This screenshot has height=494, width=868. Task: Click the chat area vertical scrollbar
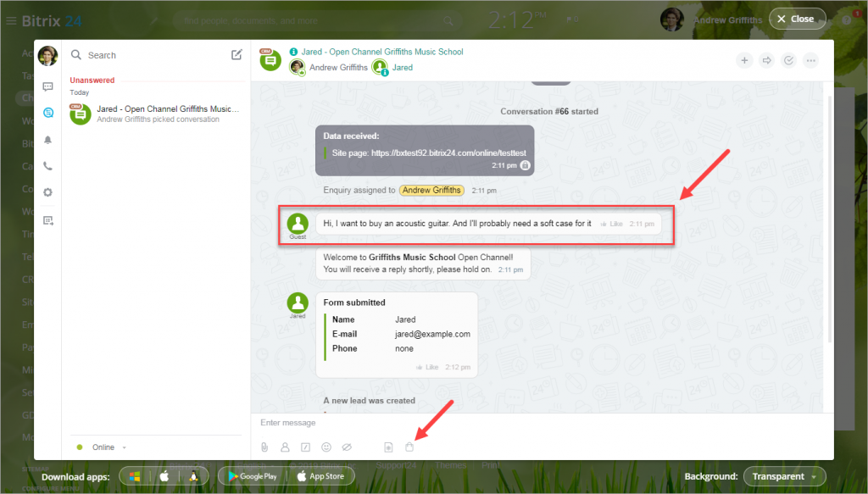[x=830, y=219]
